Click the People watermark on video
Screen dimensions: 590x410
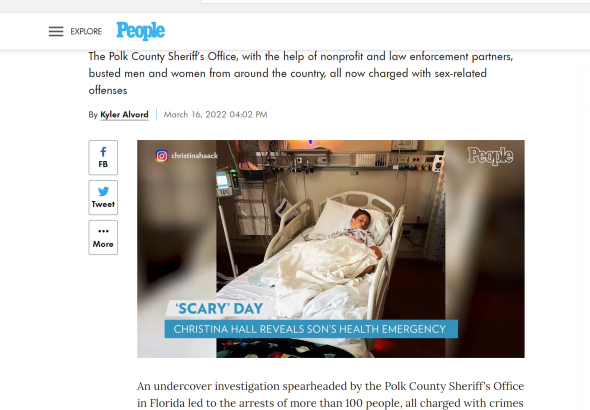pos(490,156)
